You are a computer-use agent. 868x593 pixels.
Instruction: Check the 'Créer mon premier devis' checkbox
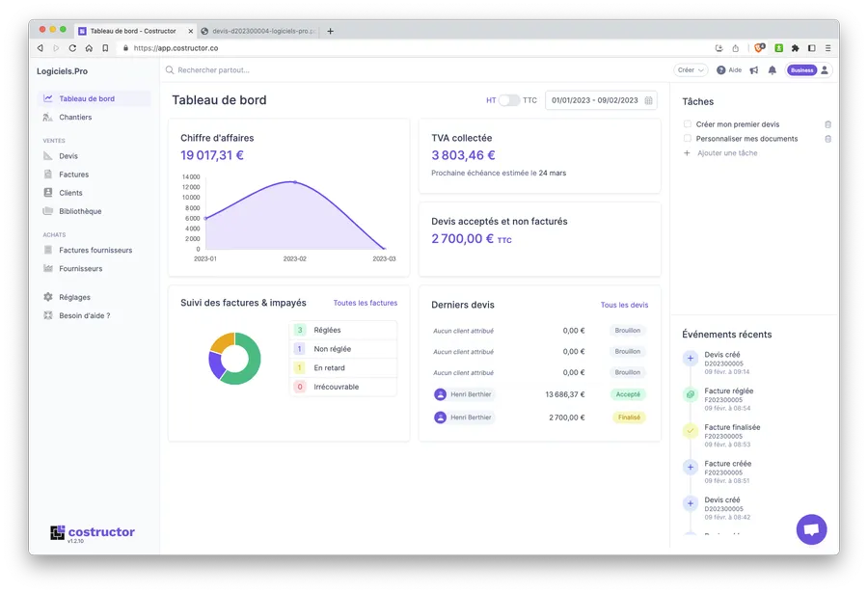[688, 124]
